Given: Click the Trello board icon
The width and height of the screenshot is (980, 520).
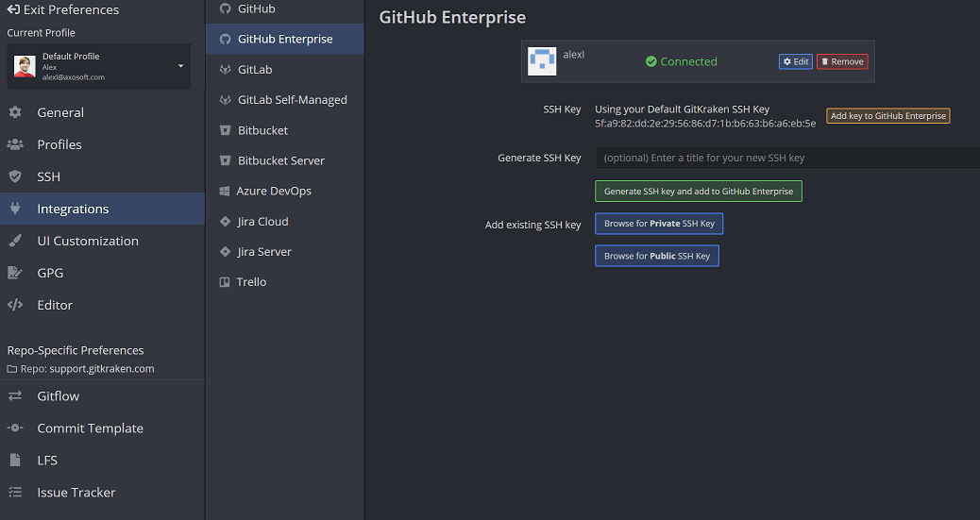Looking at the screenshot, I should [225, 282].
